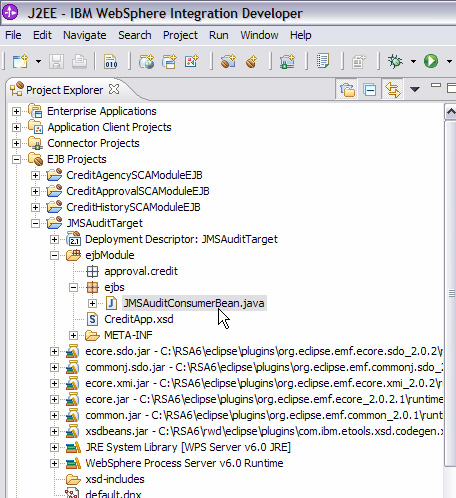Open the New wizard dropdown arrow
The width and height of the screenshot is (456, 498).
(x=38, y=61)
